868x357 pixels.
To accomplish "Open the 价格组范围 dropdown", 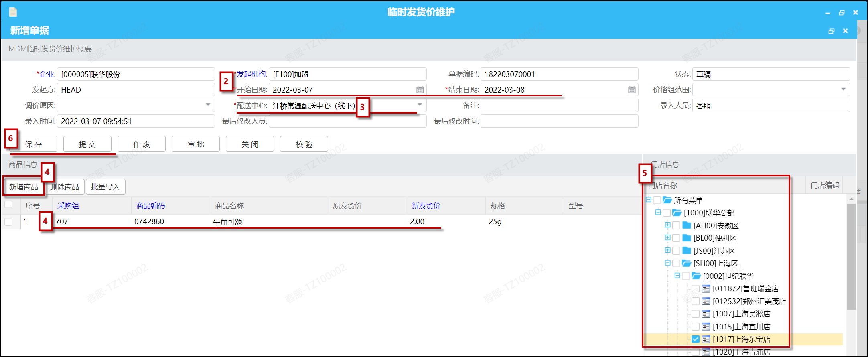I will point(843,89).
